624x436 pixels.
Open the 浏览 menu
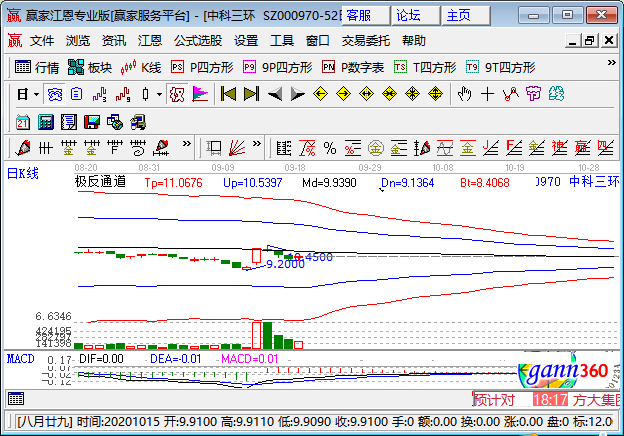tap(78, 41)
